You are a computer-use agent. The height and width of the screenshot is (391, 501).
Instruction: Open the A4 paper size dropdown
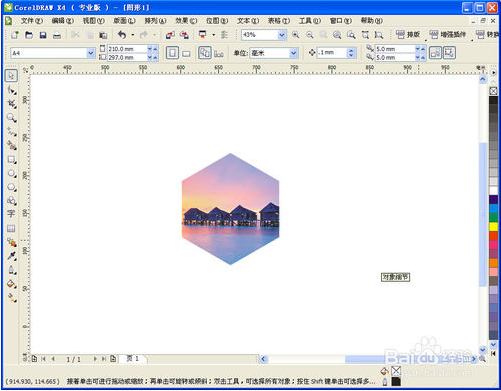point(90,53)
